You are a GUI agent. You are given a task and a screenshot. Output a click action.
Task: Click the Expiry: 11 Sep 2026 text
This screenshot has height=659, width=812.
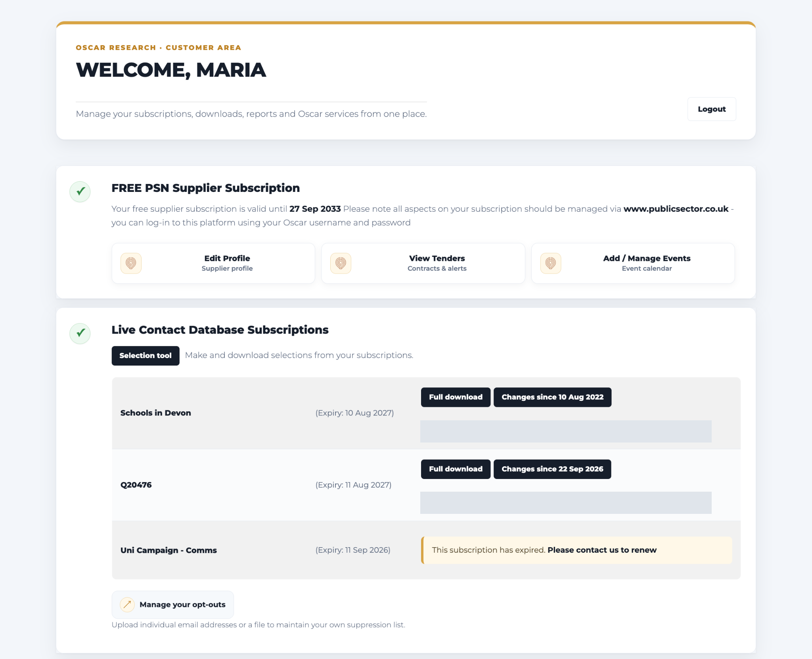pyautogui.click(x=353, y=550)
